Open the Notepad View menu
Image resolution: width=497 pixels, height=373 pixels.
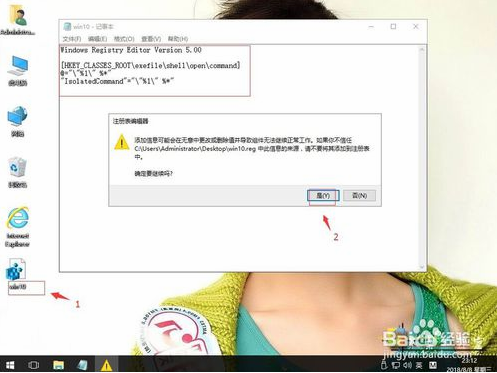click(x=151, y=39)
